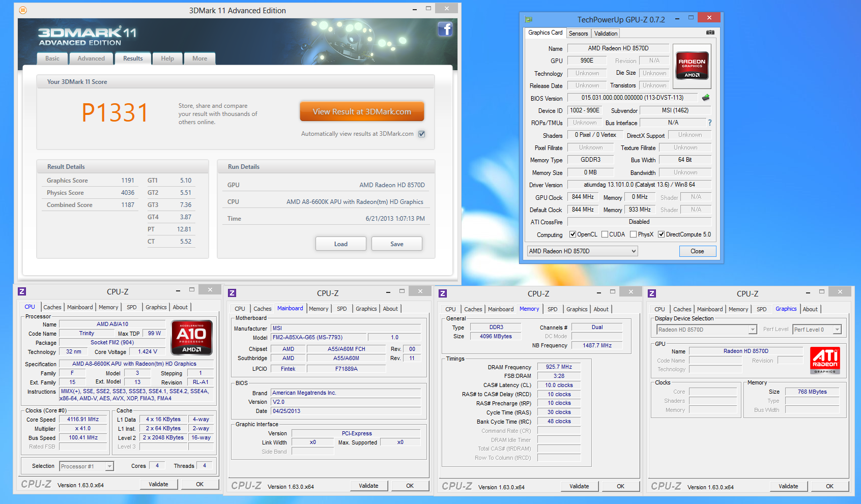Click the Core Speed value 4116.91 MHz

[x=83, y=420]
